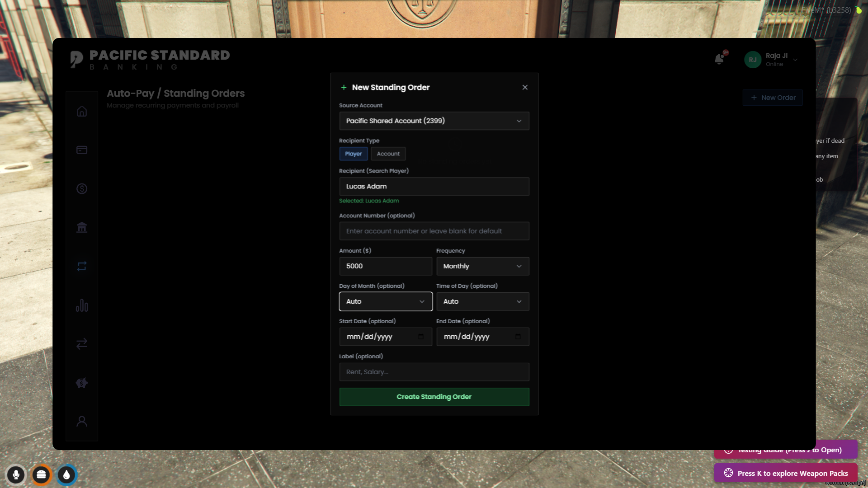Click the New Order button
This screenshot has height=488, width=868.
click(x=773, y=98)
